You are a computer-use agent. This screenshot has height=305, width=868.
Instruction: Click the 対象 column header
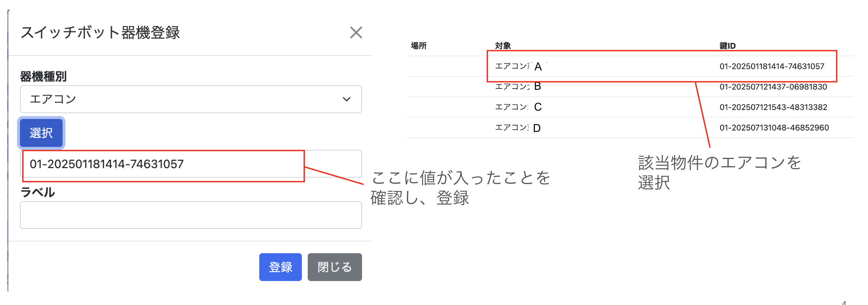click(503, 46)
